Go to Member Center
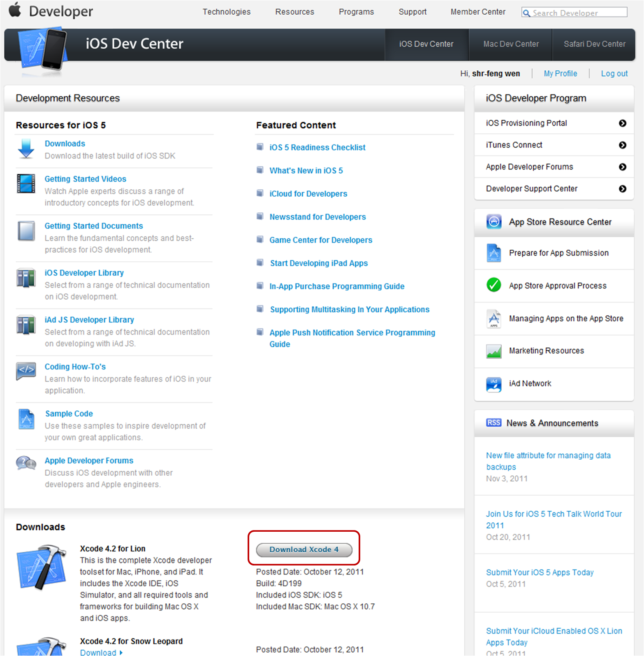 coord(478,12)
